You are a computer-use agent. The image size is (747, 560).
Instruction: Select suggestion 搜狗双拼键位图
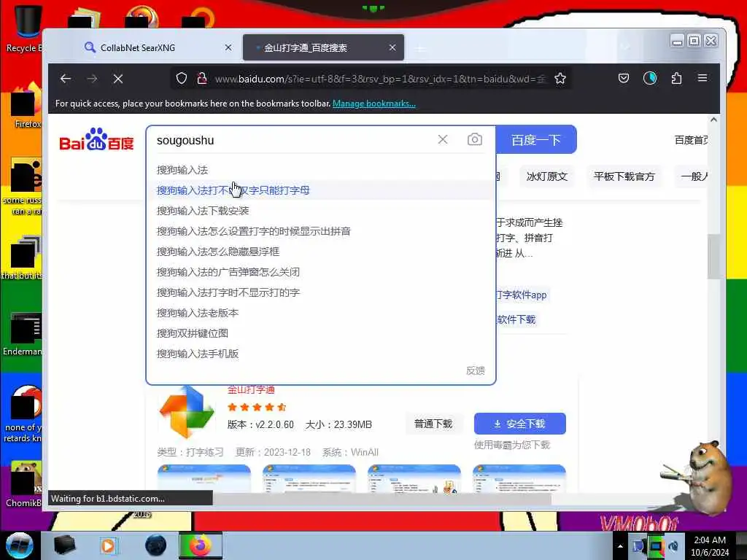[x=320, y=333]
